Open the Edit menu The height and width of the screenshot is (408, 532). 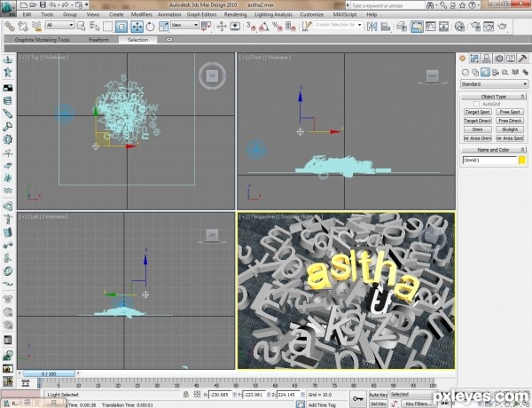coord(27,14)
